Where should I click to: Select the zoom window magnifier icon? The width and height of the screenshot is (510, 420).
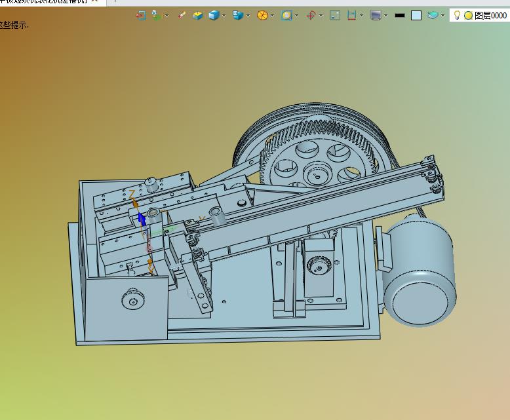pos(286,15)
